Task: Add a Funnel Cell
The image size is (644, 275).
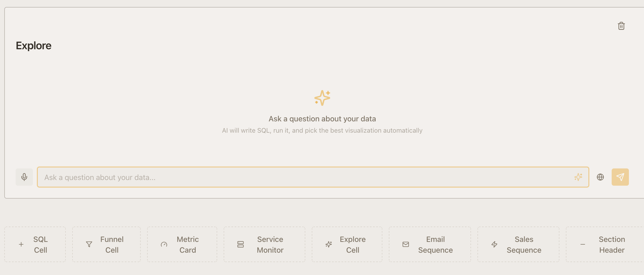Action: pyautogui.click(x=106, y=244)
